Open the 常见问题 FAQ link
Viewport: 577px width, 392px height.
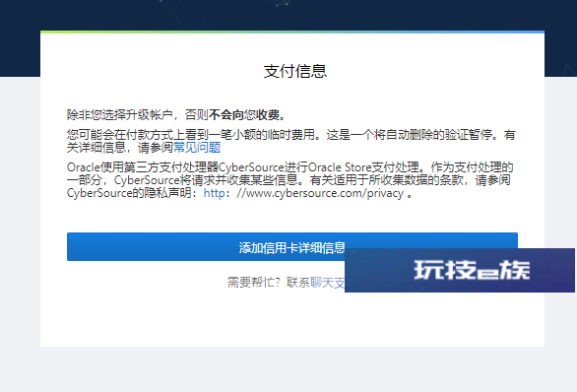coord(197,148)
